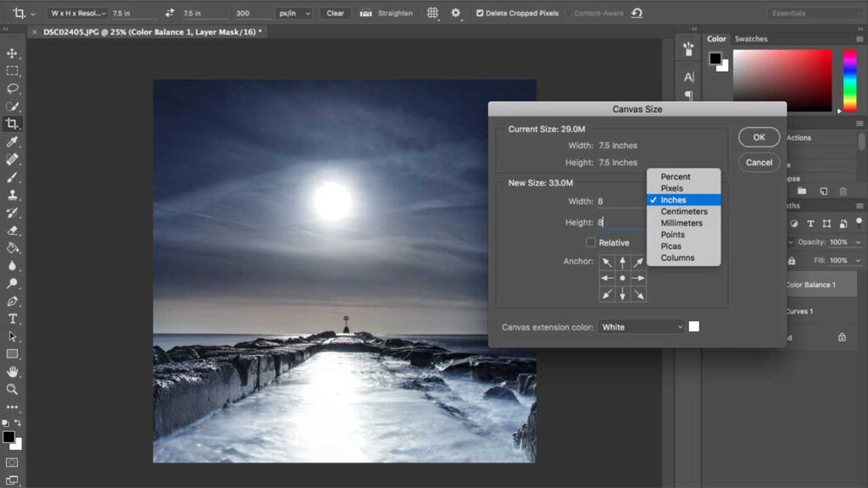Open the Character panel icon
The image size is (868, 488).
pos(688,77)
